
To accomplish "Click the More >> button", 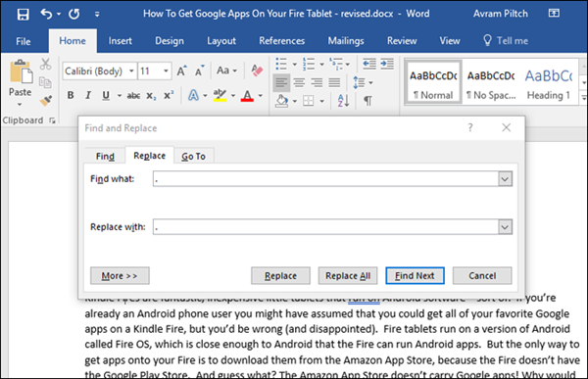I will [x=120, y=276].
